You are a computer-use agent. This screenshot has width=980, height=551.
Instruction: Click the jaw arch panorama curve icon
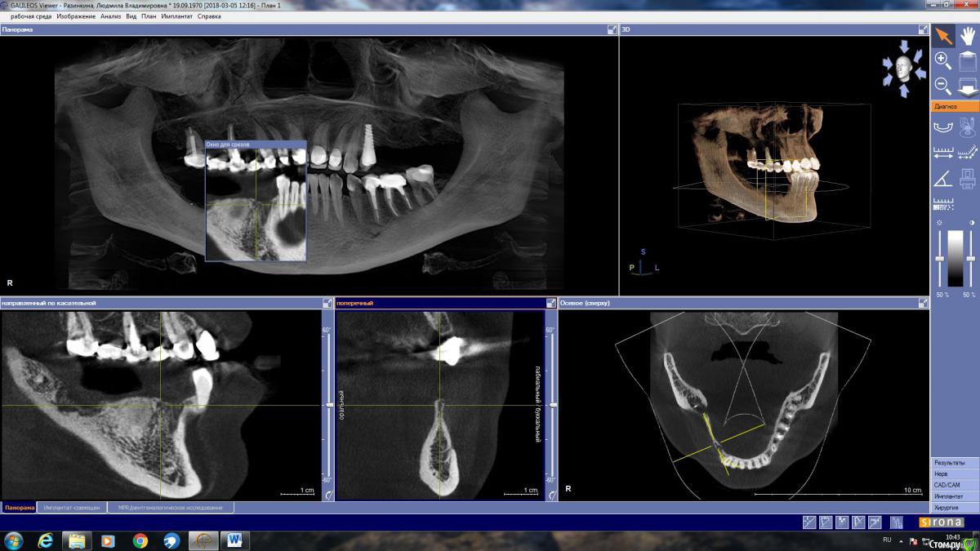coord(942,126)
